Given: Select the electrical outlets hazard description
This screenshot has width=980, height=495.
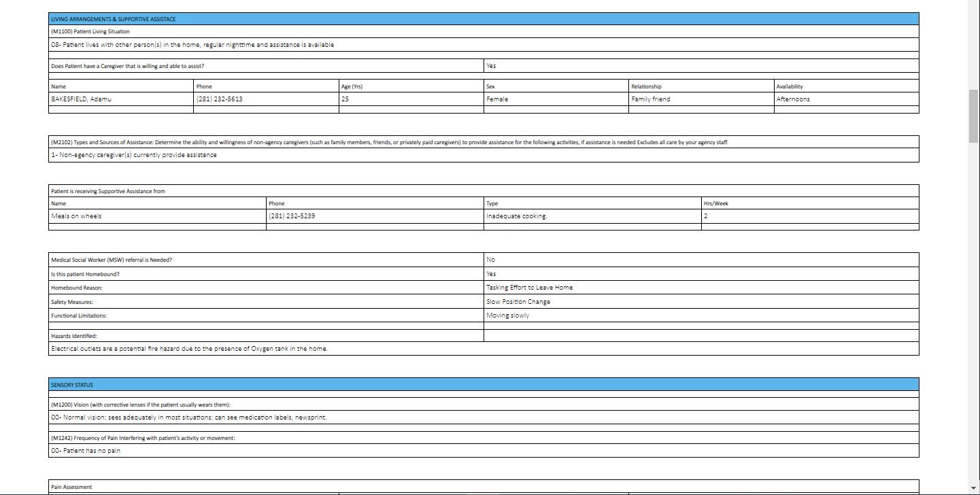Looking at the screenshot, I should click(189, 349).
